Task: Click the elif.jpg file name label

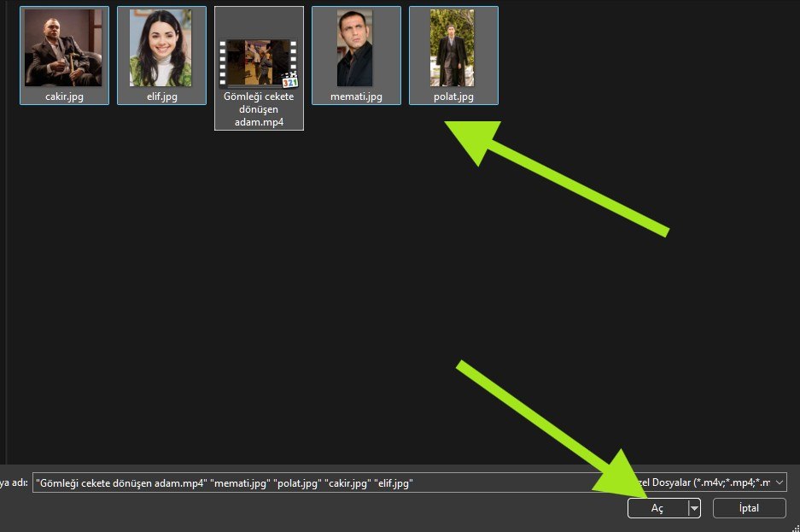Action: [x=161, y=96]
